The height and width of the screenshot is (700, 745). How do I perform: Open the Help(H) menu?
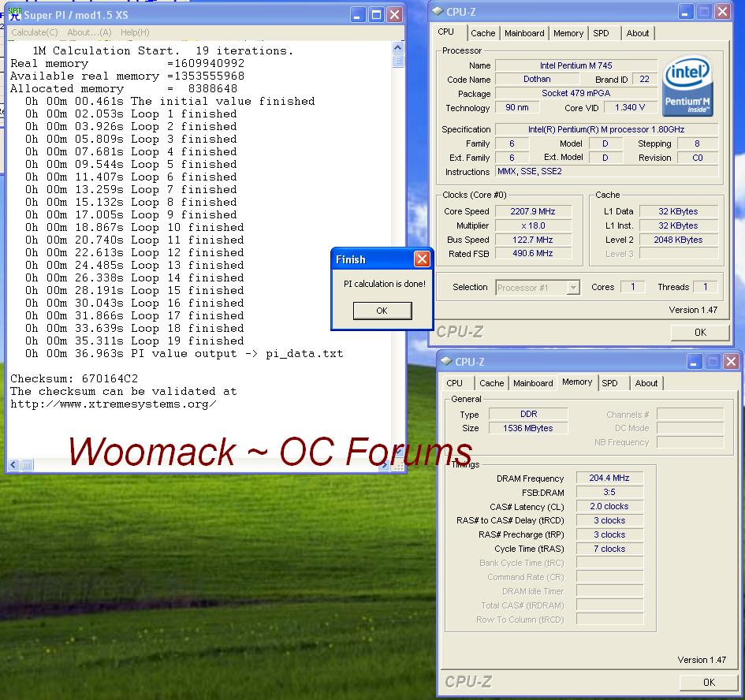[135, 32]
